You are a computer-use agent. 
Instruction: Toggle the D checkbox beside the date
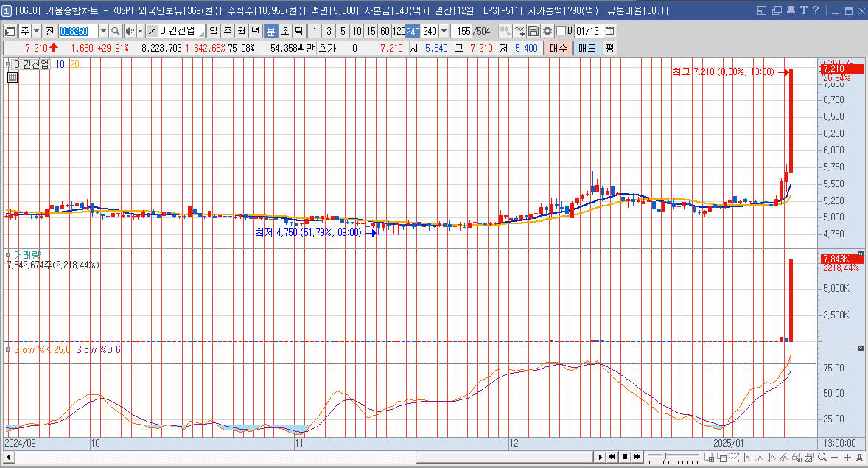561,31
